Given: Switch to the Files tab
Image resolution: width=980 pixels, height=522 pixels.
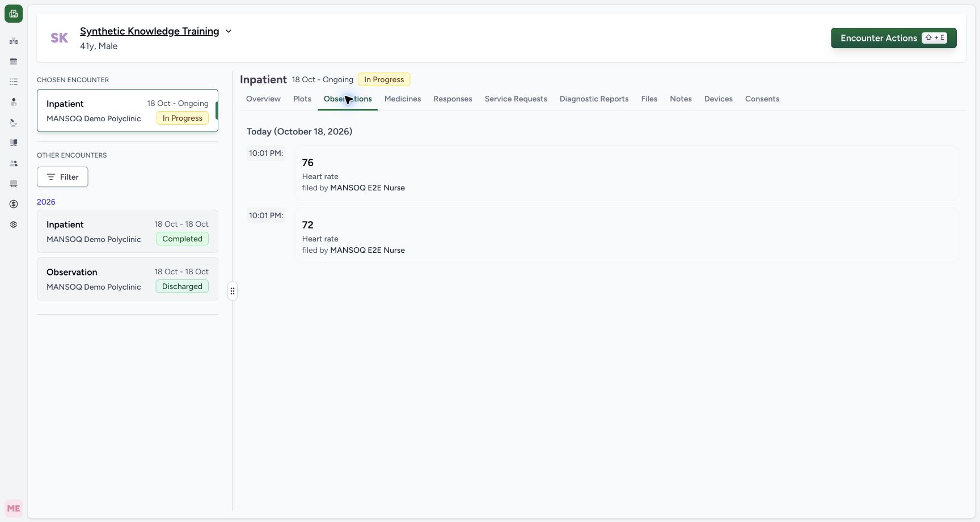Looking at the screenshot, I should coord(649,99).
